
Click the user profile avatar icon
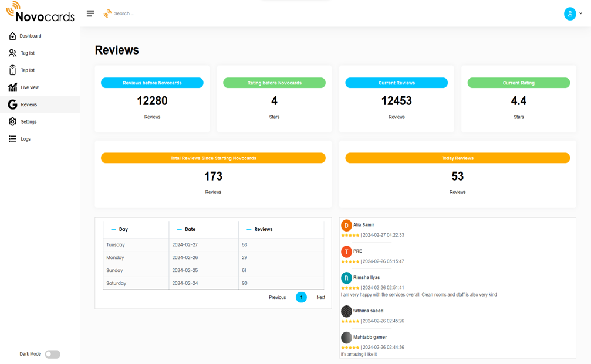pyautogui.click(x=569, y=13)
